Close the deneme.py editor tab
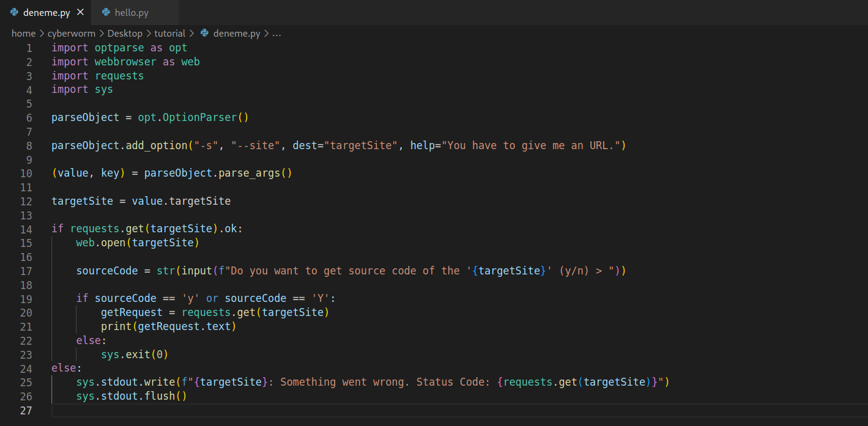868x426 pixels. point(80,12)
